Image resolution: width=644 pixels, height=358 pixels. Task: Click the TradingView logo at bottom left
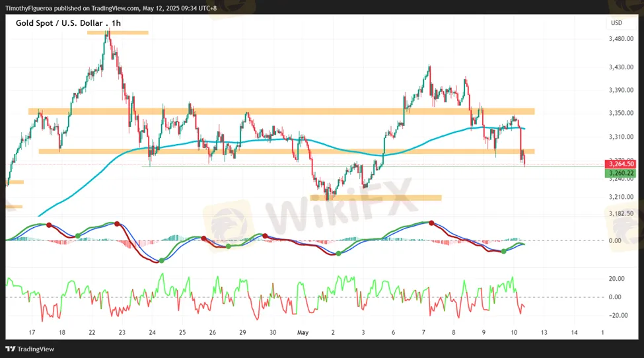tap(30, 349)
